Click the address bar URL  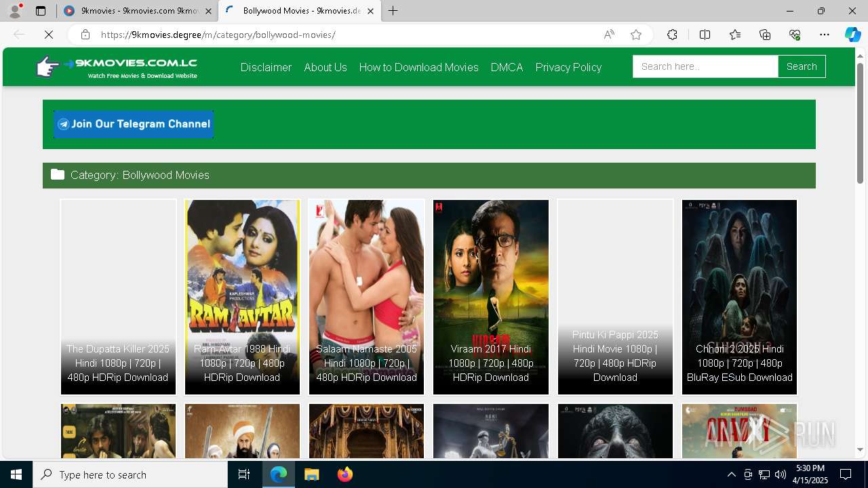[x=218, y=35]
